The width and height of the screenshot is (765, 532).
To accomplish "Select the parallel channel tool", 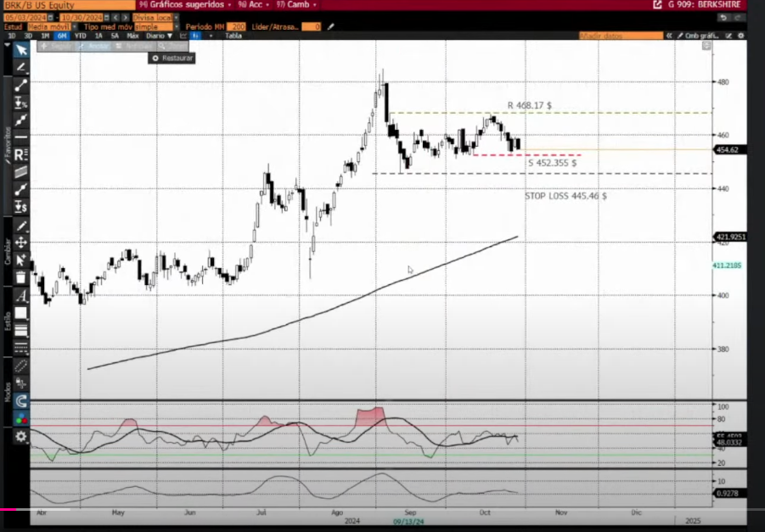I will [x=21, y=172].
